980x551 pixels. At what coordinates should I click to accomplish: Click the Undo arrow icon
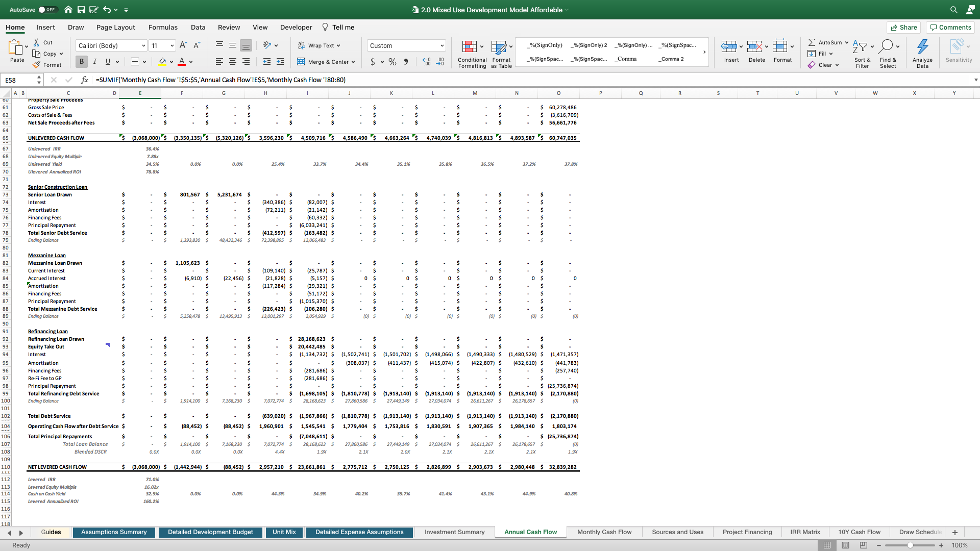click(x=107, y=10)
